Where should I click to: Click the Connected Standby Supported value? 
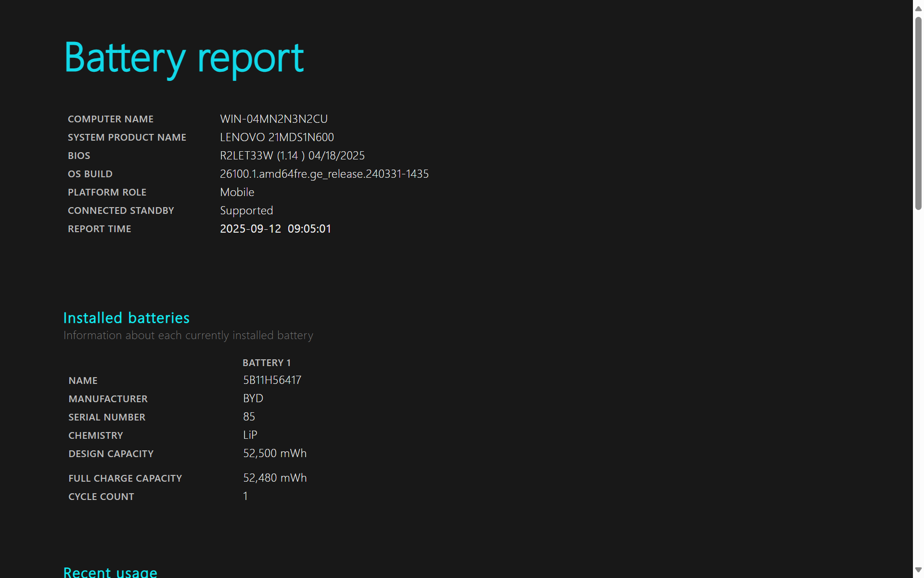tap(246, 210)
